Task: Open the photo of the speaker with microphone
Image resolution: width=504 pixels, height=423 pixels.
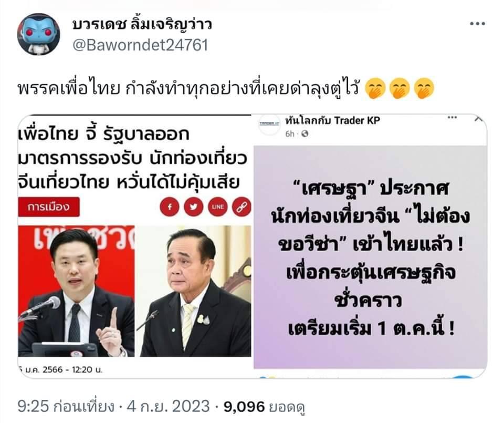Action: point(76,291)
